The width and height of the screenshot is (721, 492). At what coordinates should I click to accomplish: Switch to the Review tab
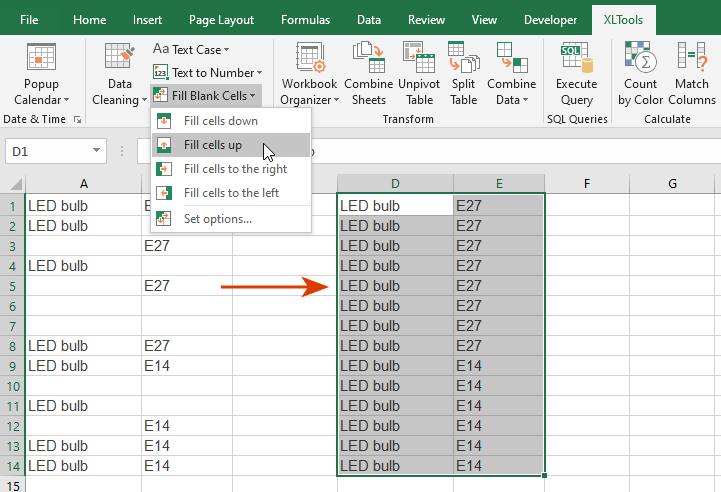point(426,20)
